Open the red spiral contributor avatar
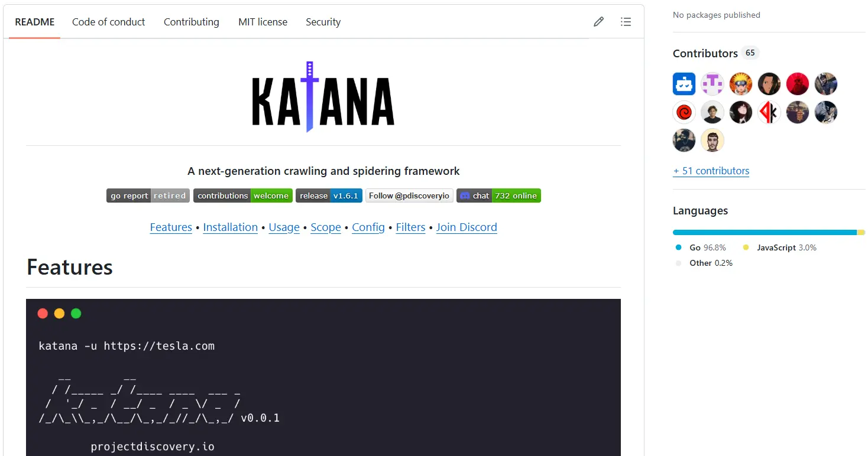The height and width of the screenshot is (456, 868). click(684, 112)
